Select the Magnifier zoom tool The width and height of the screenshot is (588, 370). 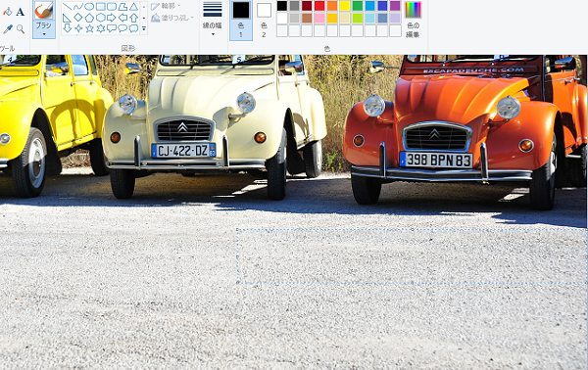pyautogui.click(x=21, y=28)
